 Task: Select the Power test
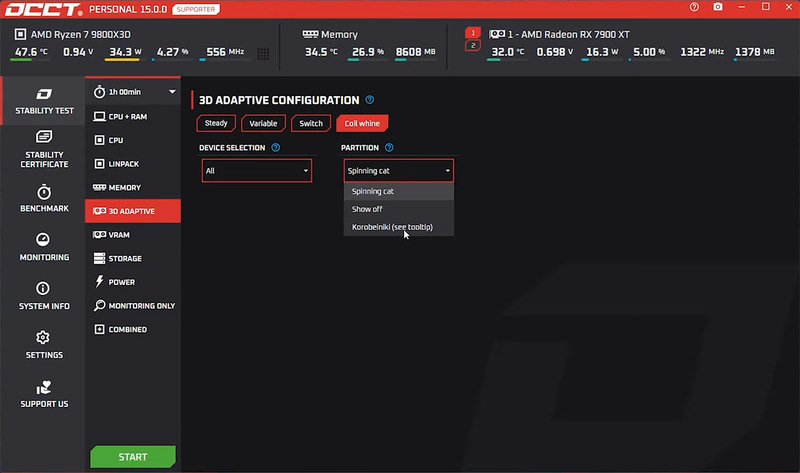click(x=133, y=282)
